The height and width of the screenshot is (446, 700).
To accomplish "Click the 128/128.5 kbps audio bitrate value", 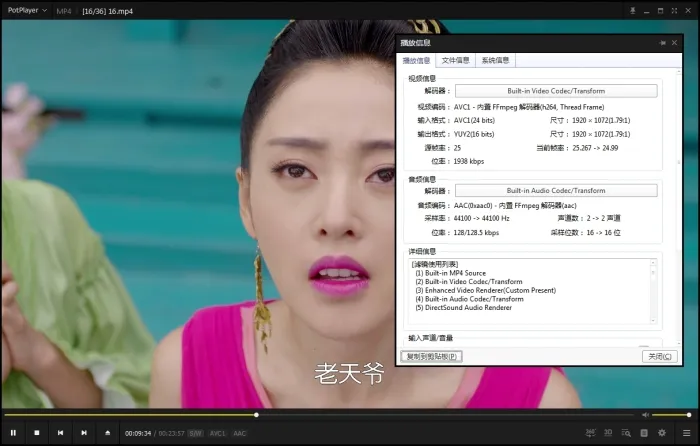I will (x=476, y=233).
